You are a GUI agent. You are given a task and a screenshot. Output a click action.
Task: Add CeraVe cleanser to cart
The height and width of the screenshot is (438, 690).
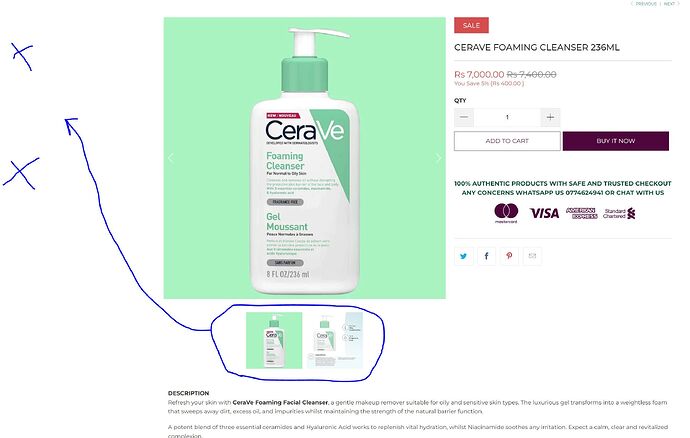tap(507, 141)
